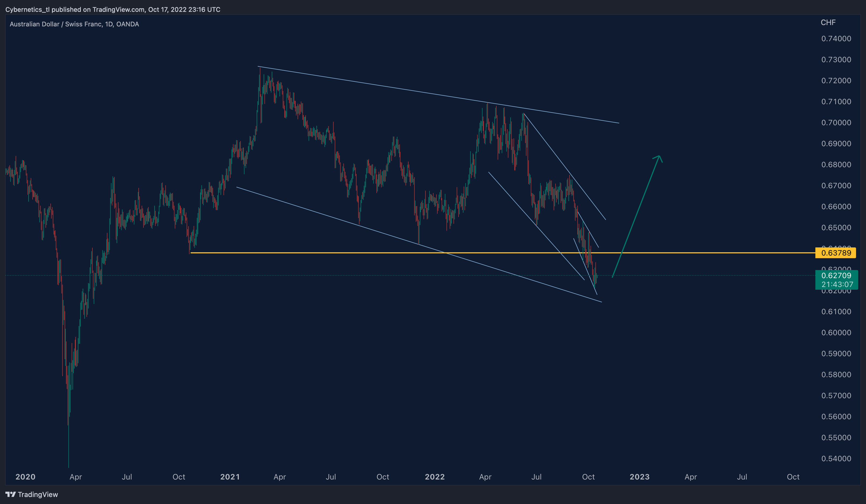This screenshot has height=504, width=866.
Task: Click the 2021 year label on time axis
Action: click(230, 477)
